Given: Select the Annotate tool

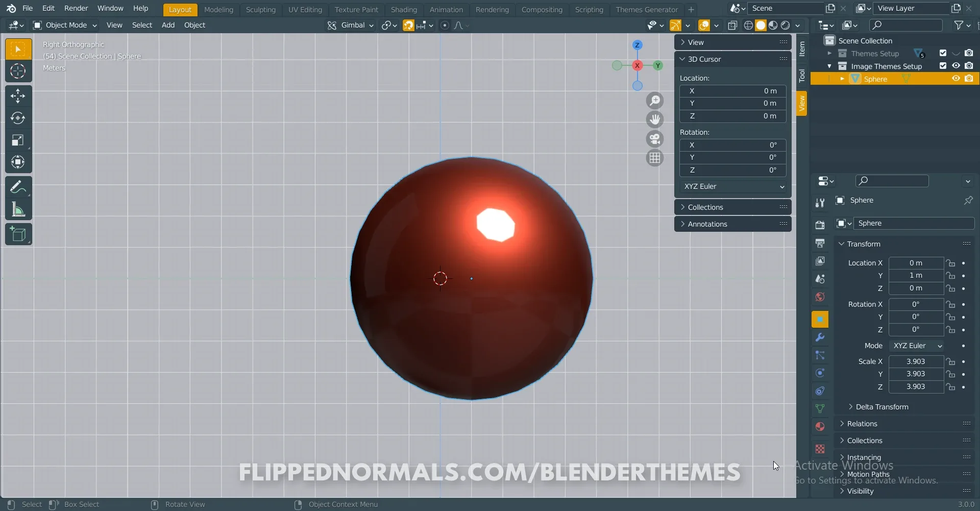Looking at the screenshot, I should click(x=18, y=187).
